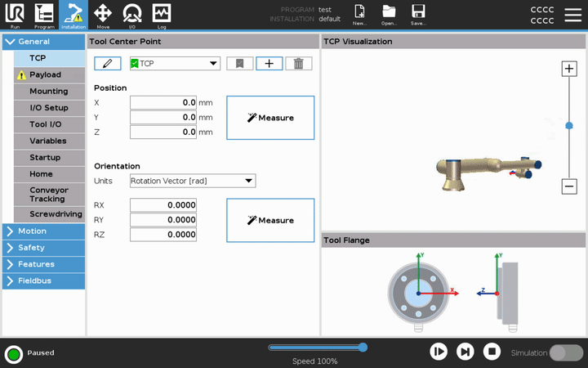Select Mounting in the sidebar
This screenshot has width=588, height=368.
49,92
